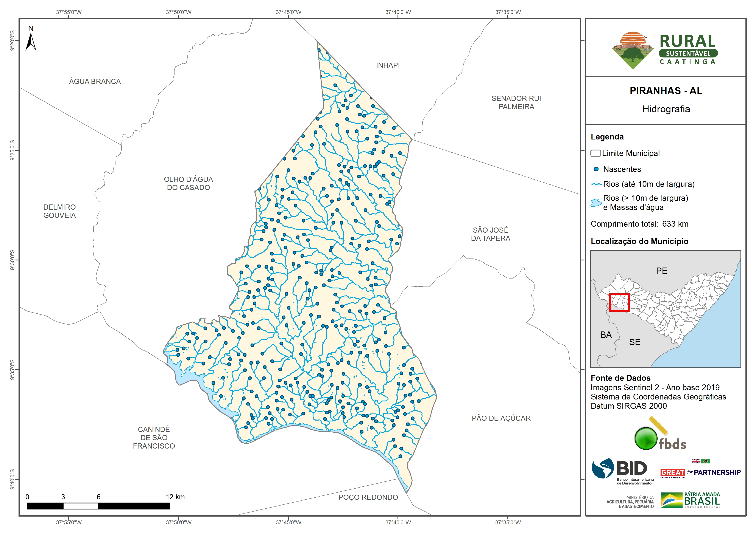
Task: Click the INHAPI municipality label
Action: 388,65
